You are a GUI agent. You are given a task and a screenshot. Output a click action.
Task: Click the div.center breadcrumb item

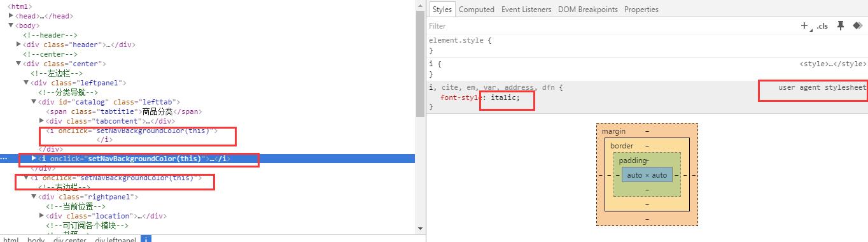[69, 239]
